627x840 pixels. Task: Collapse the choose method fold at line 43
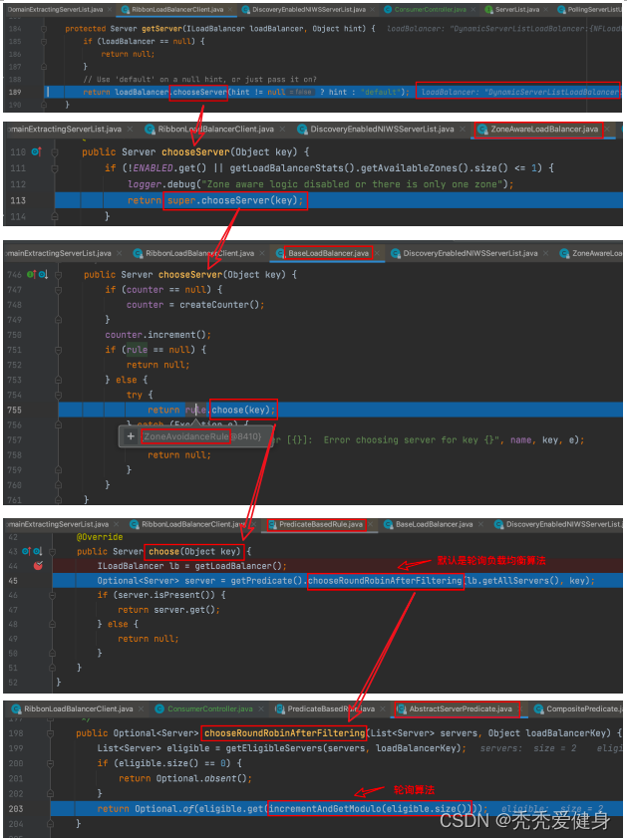pyautogui.click(x=53, y=551)
